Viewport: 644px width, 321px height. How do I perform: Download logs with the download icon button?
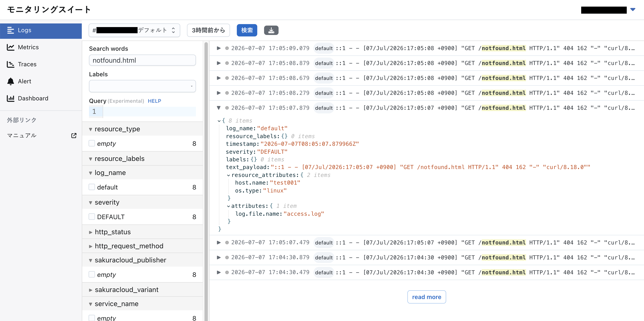271,30
